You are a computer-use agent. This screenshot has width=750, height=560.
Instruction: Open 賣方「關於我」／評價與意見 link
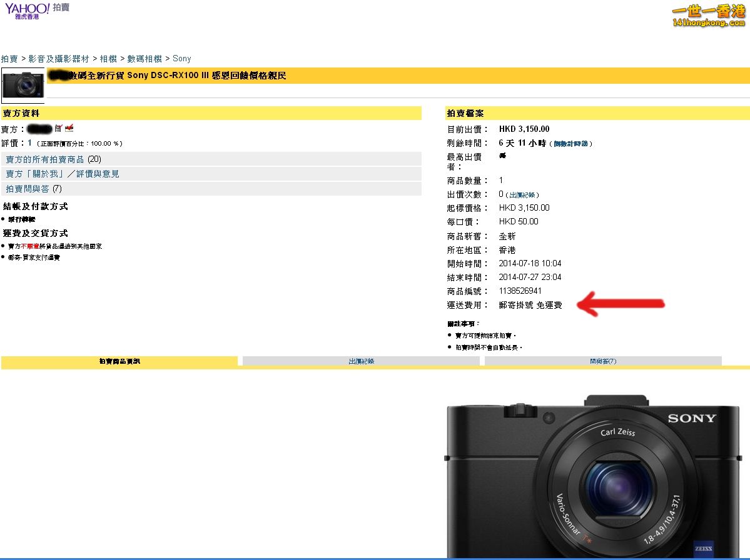(62, 174)
